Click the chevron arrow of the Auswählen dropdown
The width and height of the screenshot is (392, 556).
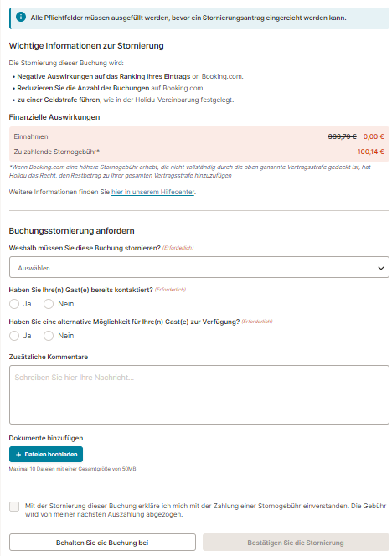click(x=380, y=268)
